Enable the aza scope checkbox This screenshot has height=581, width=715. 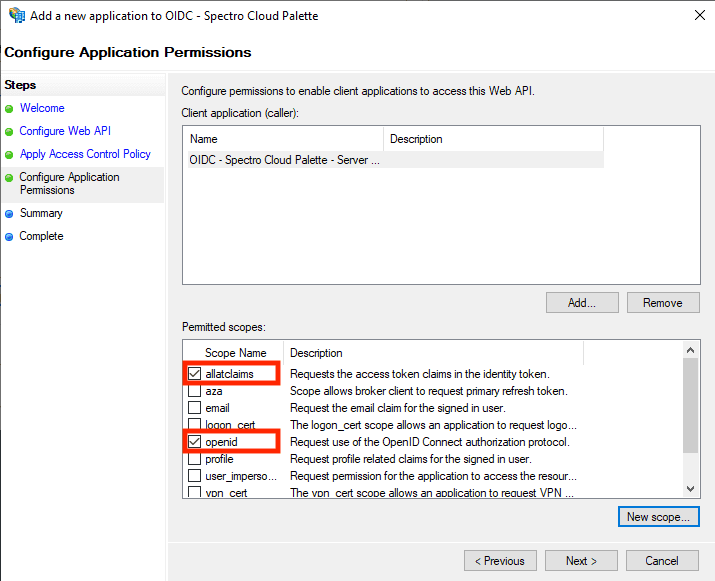[x=194, y=391]
